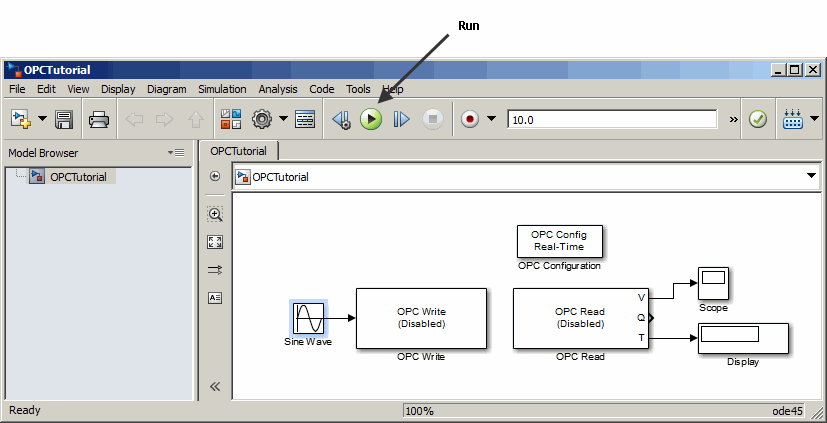
Task: Click OPCTutorial in the breadcrumb bar
Action: (280, 177)
